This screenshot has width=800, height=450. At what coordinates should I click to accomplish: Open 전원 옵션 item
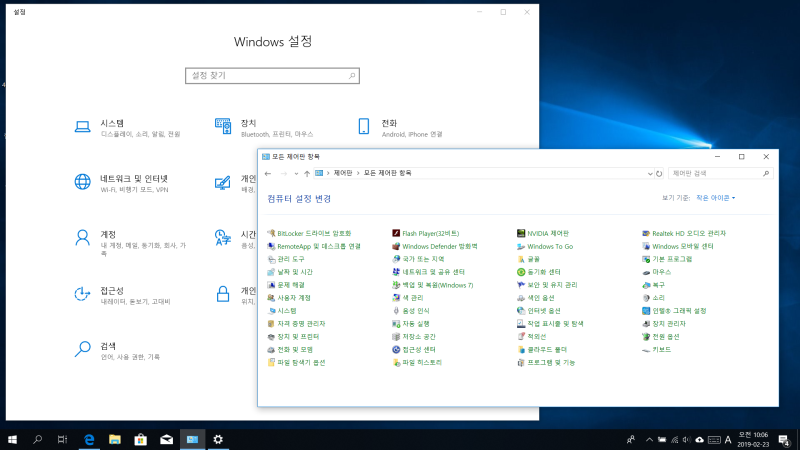point(661,337)
